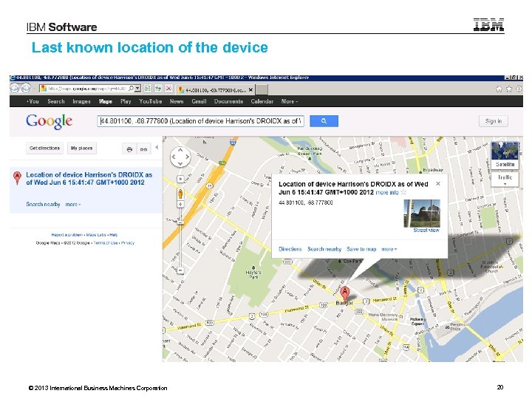Viewport: 532px width, 399px height.
Task: Open Play in the Google bar
Action: point(126,101)
